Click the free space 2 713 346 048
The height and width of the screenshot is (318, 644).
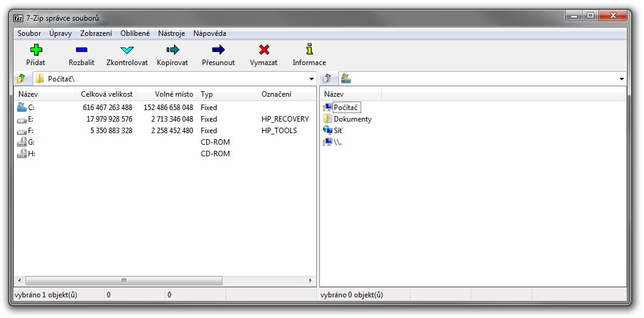[171, 119]
